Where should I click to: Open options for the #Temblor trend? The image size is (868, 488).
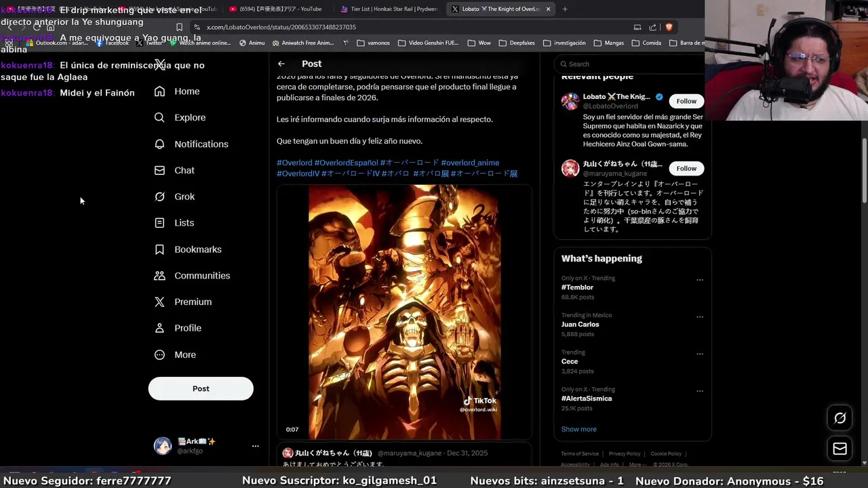pos(700,280)
